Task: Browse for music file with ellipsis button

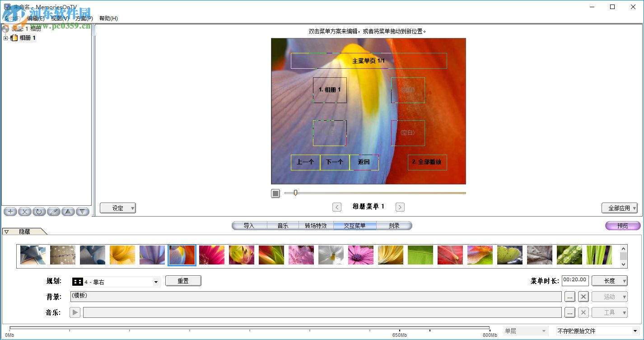Action: (x=570, y=312)
